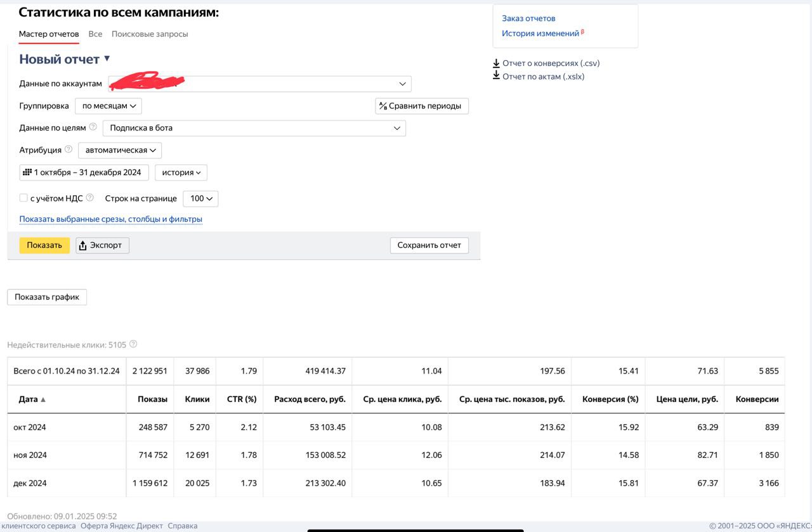Click the help icon next to Данные по целям
Viewport: 812px width, 532px height.
tap(93, 127)
